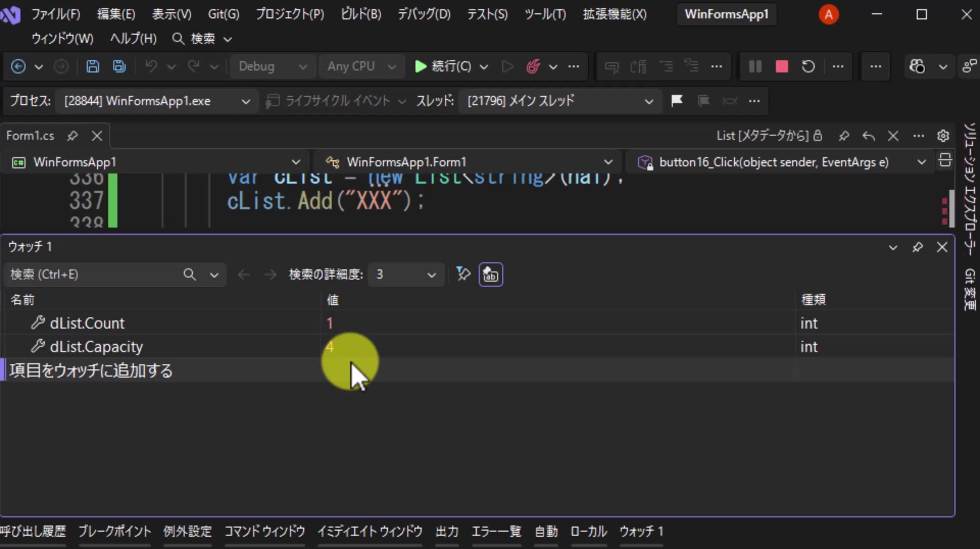Switch to the イミディエイト ウィンドウ tab
The image size is (980, 549).
pyautogui.click(x=370, y=532)
